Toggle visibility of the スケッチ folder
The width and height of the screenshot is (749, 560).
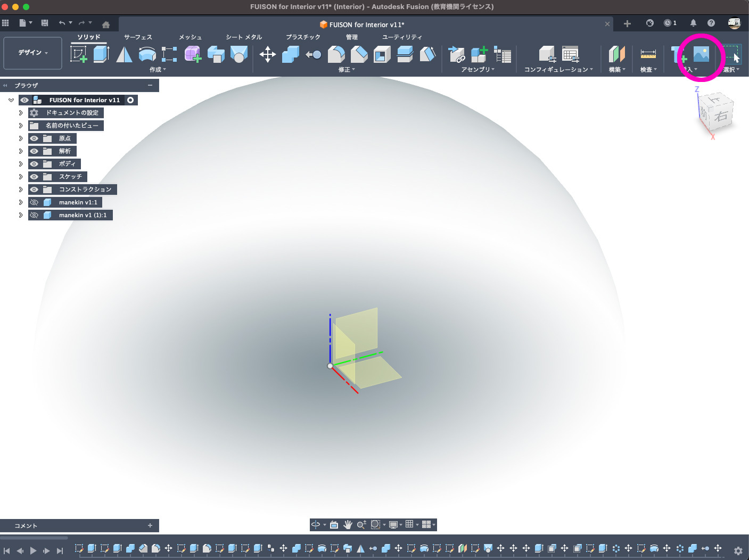(34, 177)
